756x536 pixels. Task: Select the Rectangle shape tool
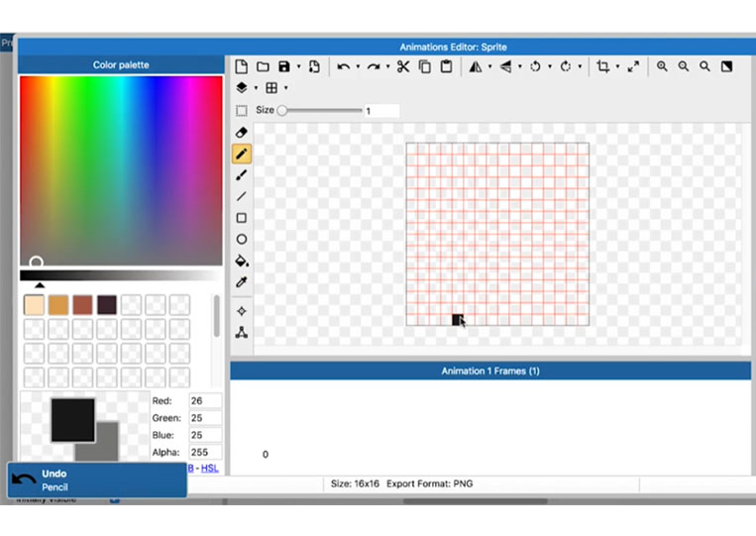click(x=242, y=218)
